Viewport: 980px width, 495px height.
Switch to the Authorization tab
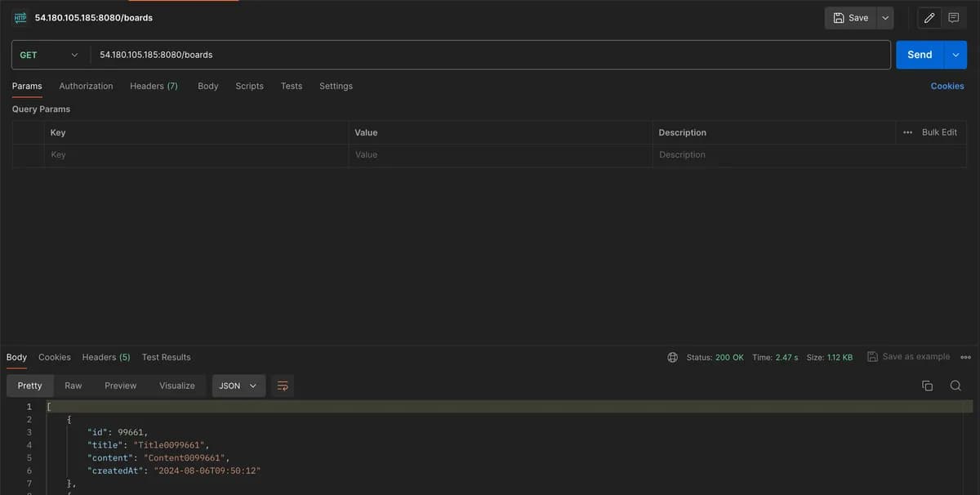[86, 86]
